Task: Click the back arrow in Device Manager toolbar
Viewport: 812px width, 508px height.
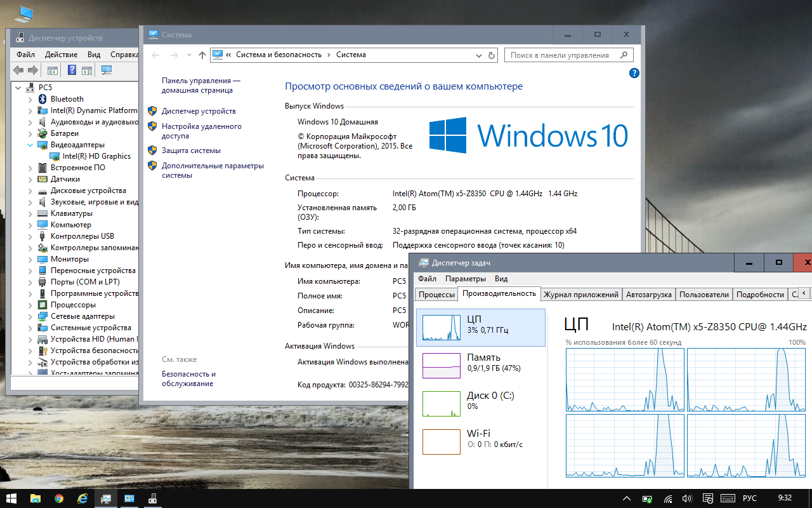Action: (x=18, y=70)
